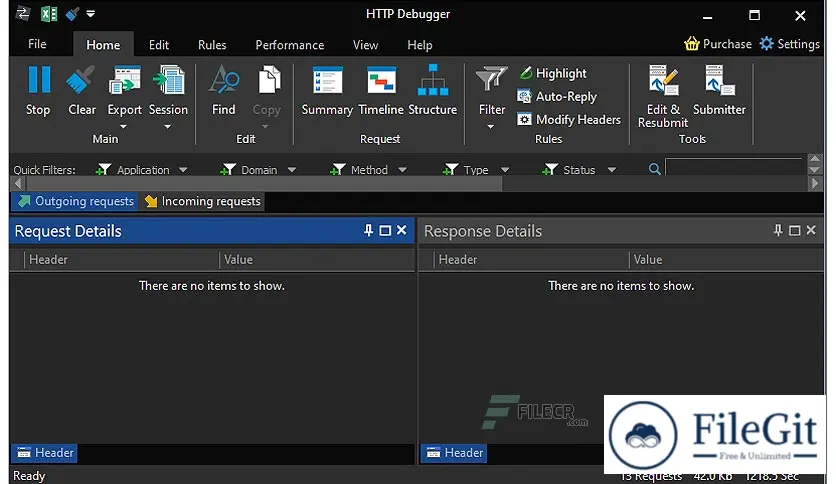Click the brush icon in quick access toolbar
Screen dimensions: 836x484
coord(73,14)
